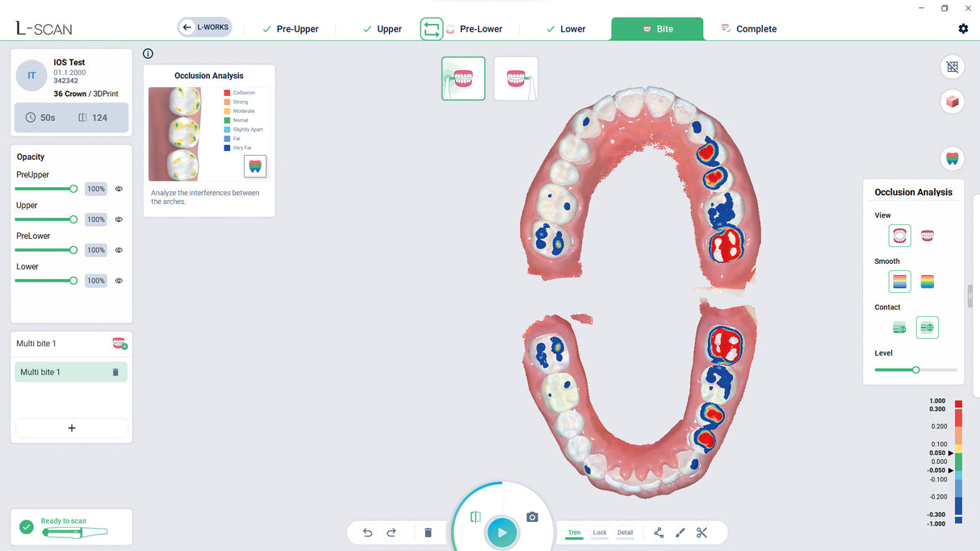Switch to the Pre-Upper tab

(x=291, y=28)
